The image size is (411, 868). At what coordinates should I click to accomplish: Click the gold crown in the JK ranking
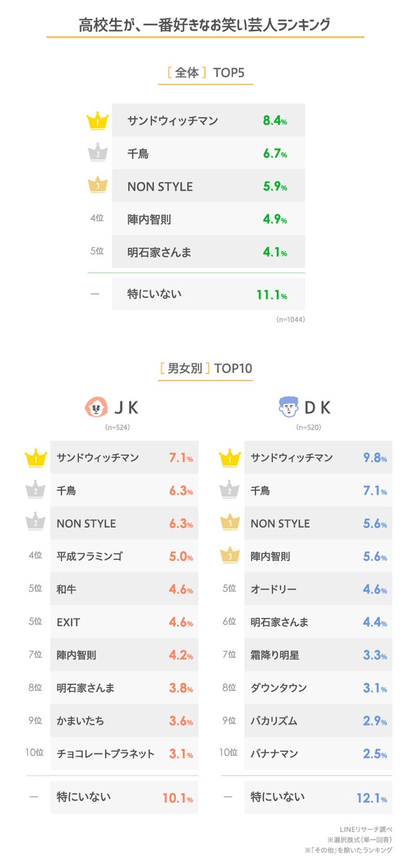pos(35,458)
